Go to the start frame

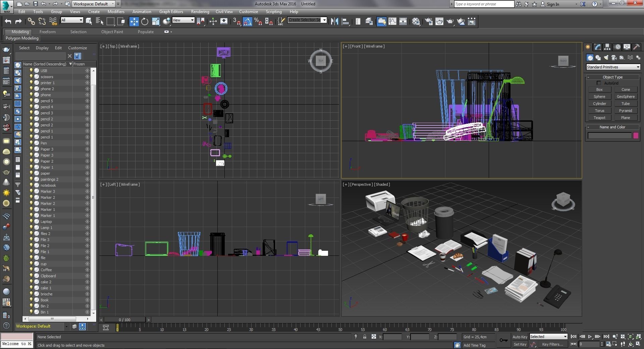(x=574, y=337)
